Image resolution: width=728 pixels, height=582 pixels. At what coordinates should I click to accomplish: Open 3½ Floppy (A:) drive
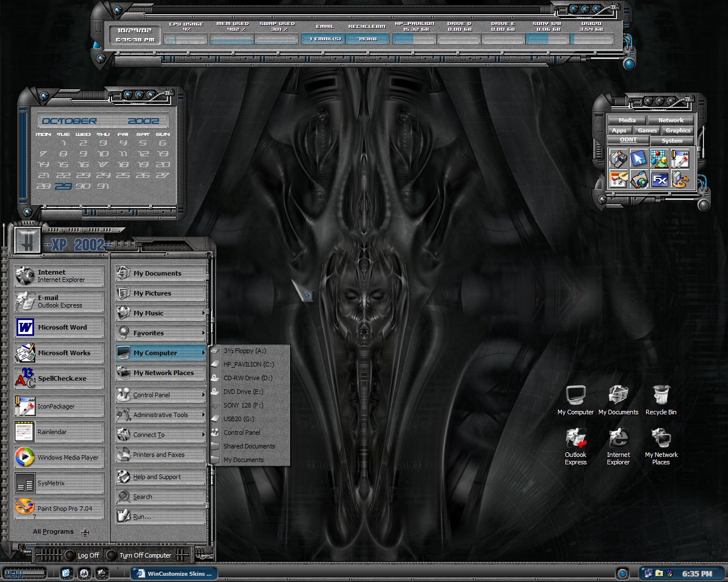click(x=250, y=351)
